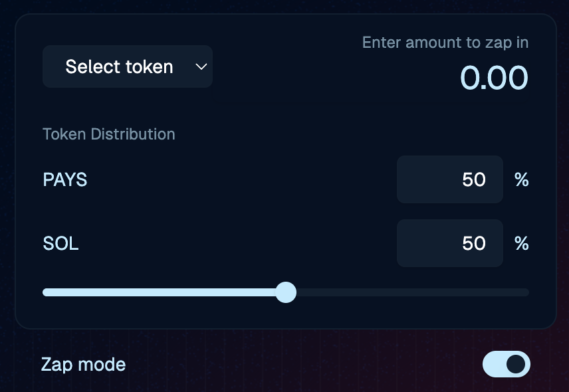This screenshot has height=392, width=569.
Task: Click the Enter amount to zap in label
Action: pyautogui.click(x=445, y=42)
